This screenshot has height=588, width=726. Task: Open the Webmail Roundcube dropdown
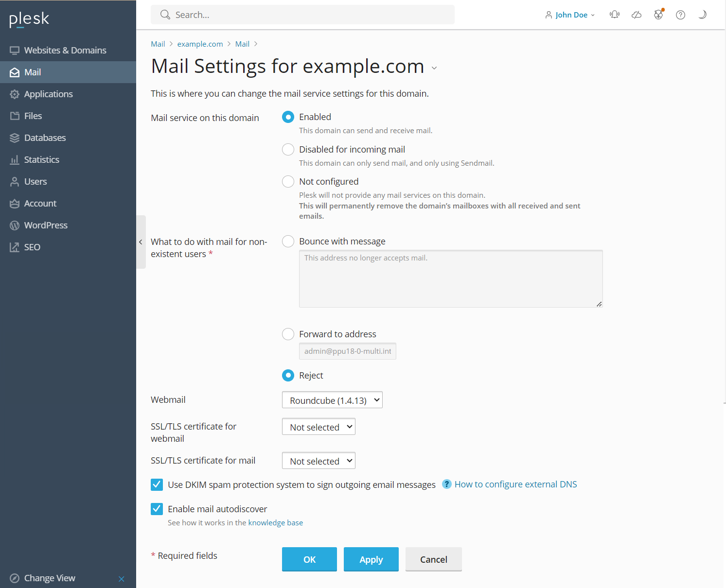point(332,400)
